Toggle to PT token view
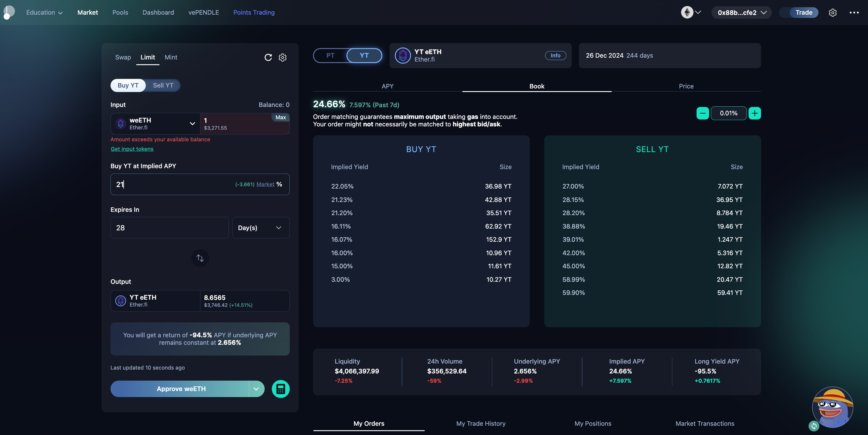Viewport: 868px width, 435px height. pos(330,55)
